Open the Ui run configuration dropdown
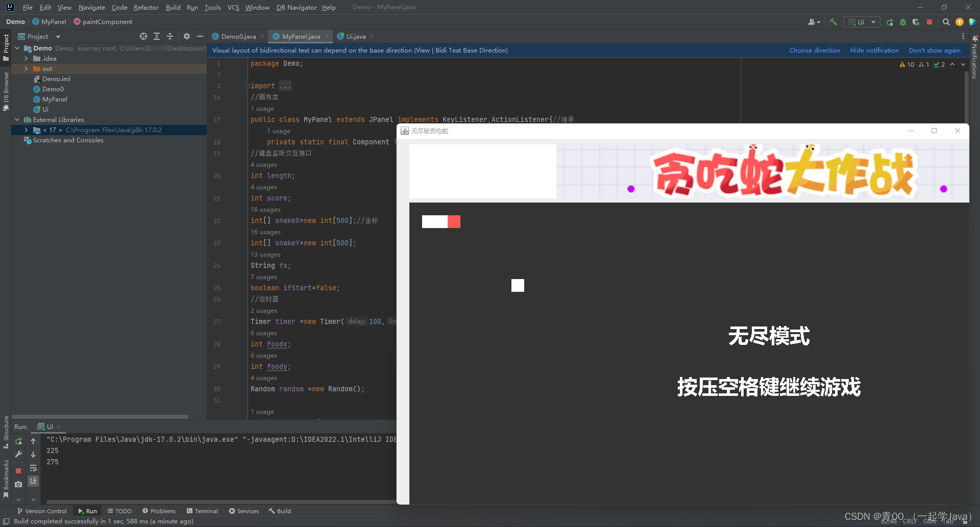This screenshot has height=527, width=980. [x=862, y=22]
